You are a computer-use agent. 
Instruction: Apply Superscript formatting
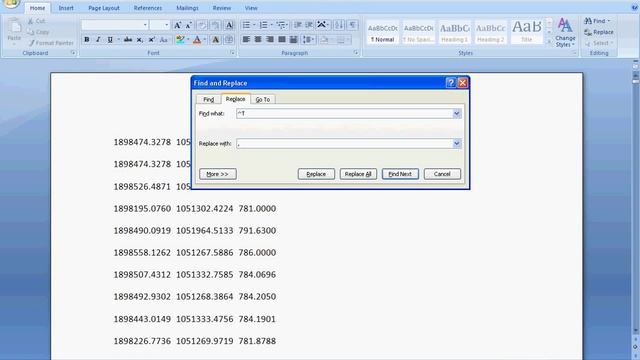[x=151, y=40]
